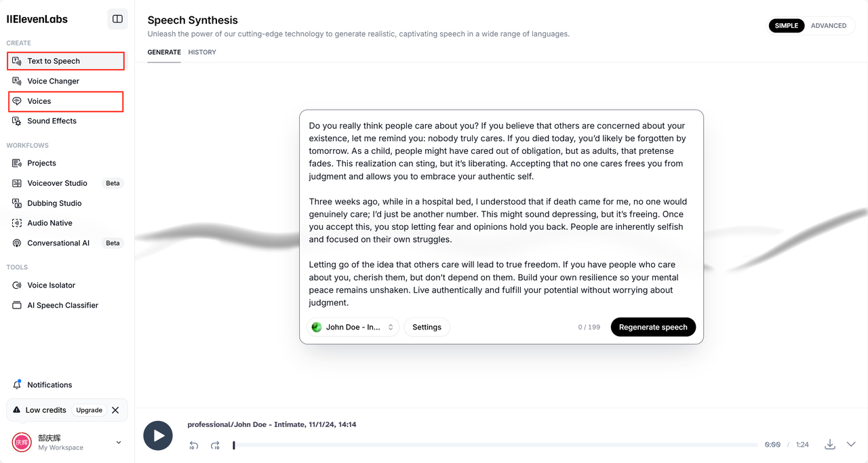Viewport: 868px width, 463px height.
Task: Switch to Advanced mode
Action: pyautogui.click(x=828, y=26)
